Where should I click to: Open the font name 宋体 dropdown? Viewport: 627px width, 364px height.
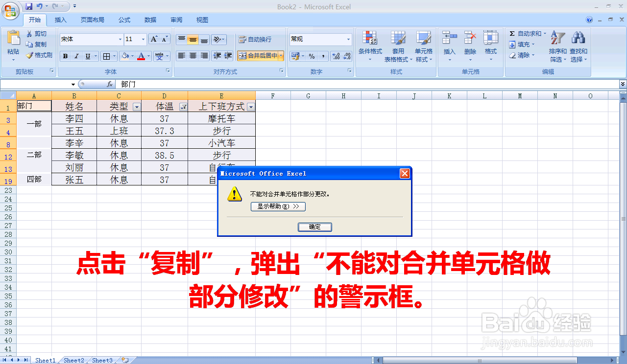[120, 39]
